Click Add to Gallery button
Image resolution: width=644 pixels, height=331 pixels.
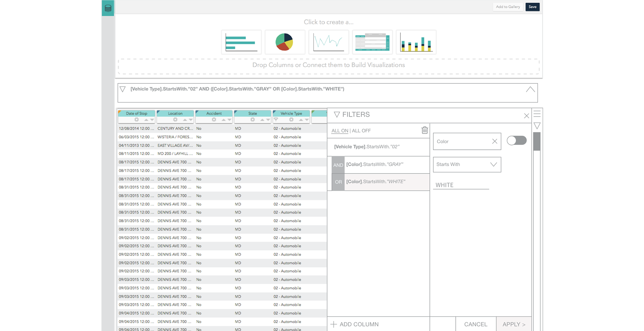tap(508, 7)
